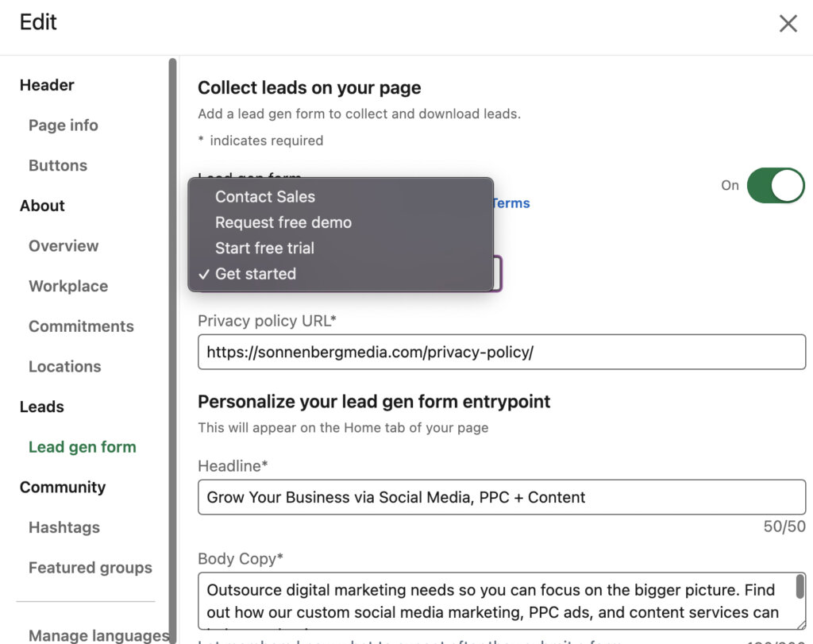
Task: Close the Edit dialog
Action: click(x=788, y=23)
